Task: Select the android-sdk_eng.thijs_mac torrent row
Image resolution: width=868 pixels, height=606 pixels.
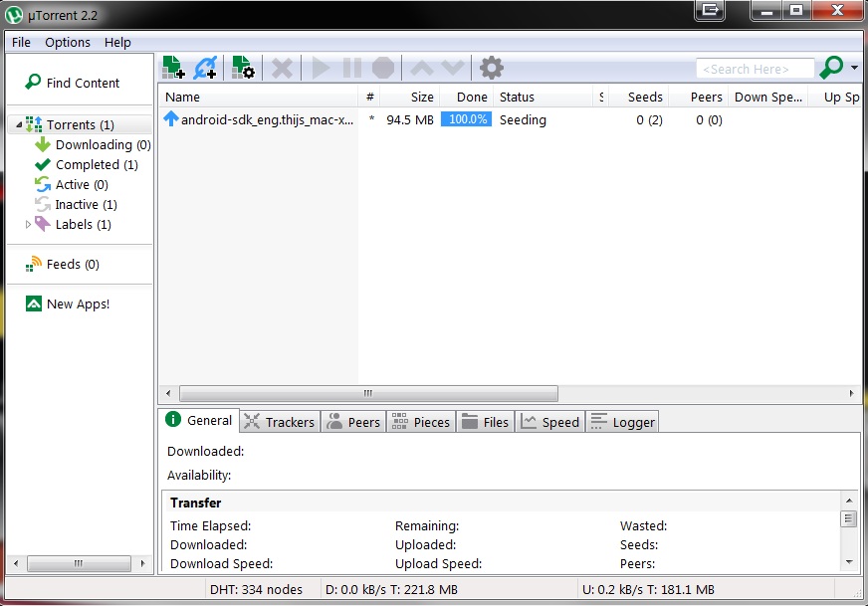Action: (510, 119)
